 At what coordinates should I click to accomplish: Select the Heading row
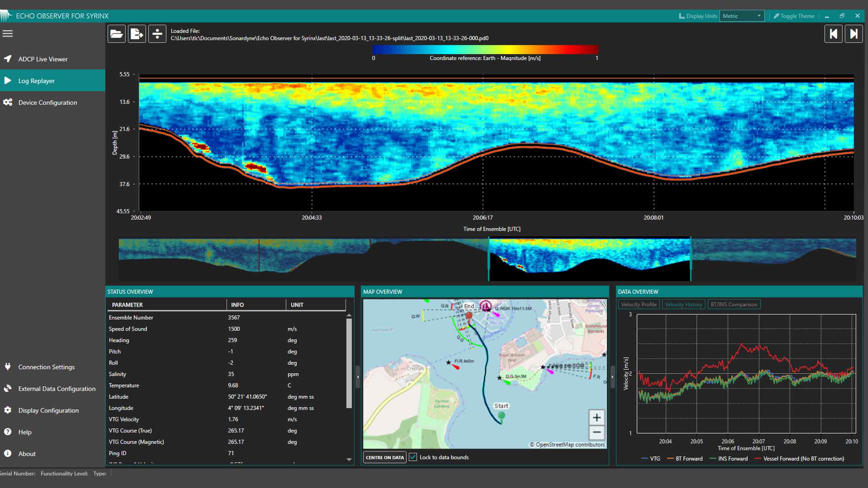tap(226, 340)
